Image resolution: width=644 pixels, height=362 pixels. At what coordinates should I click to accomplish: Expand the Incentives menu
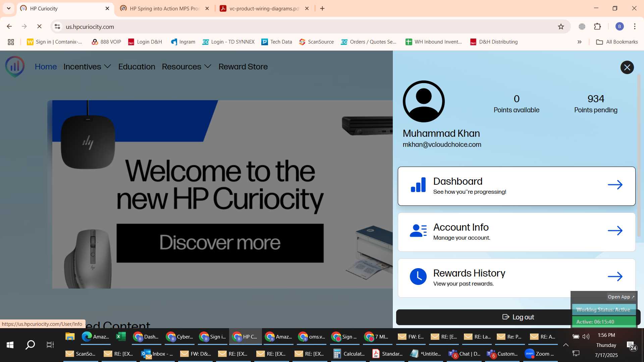(87, 67)
